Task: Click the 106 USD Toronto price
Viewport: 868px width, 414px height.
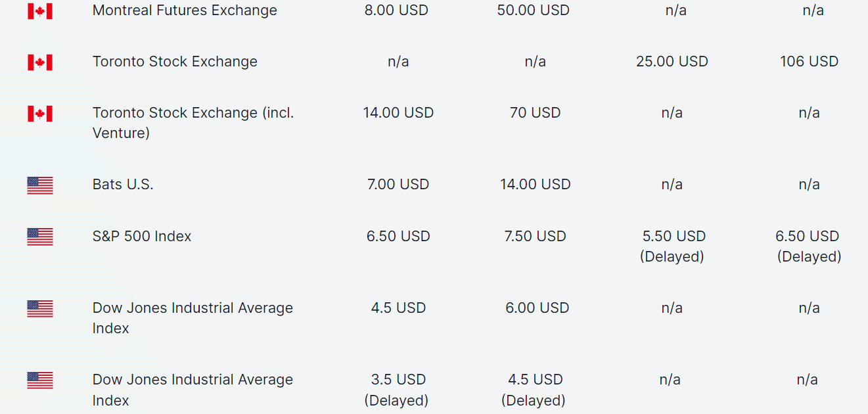Action: point(809,62)
